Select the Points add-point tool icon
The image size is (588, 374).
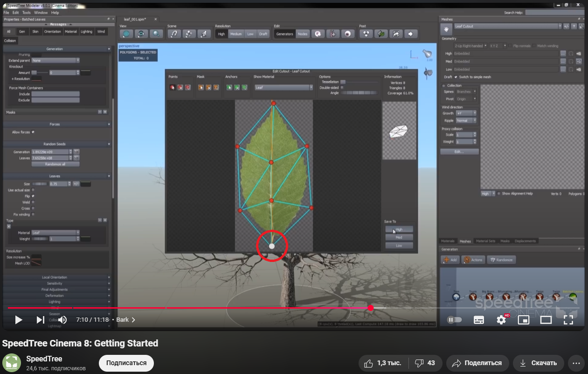[173, 87]
